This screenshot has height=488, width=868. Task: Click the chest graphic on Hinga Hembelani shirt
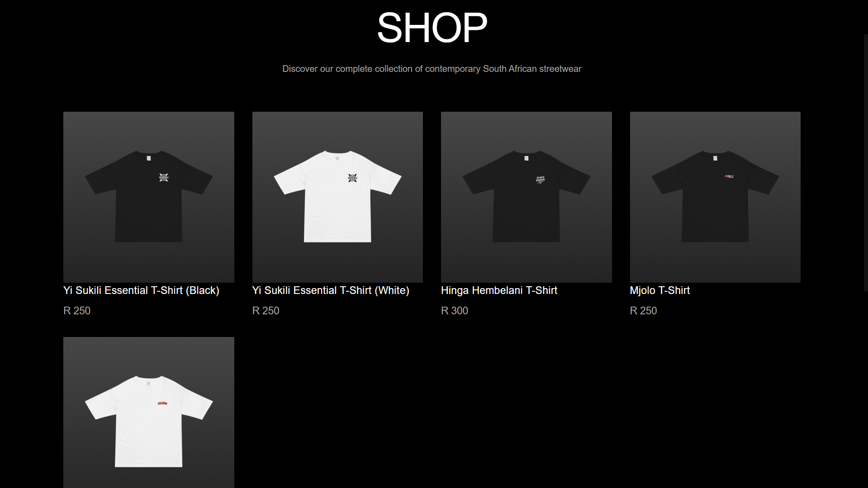point(540,180)
